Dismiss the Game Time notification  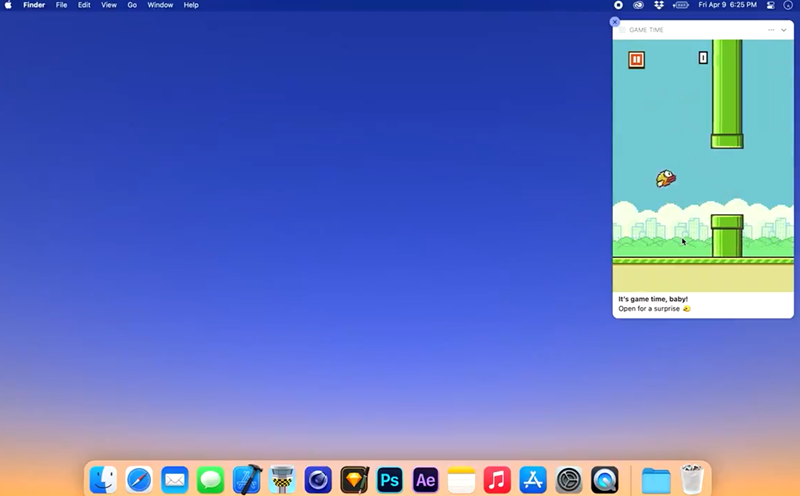pos(615,22)
